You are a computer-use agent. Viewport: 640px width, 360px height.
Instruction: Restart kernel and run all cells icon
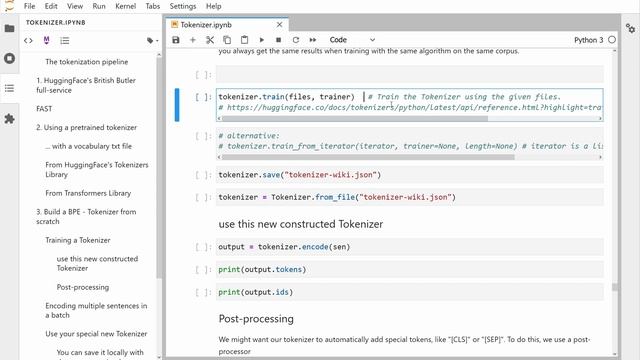coord(313,40)
